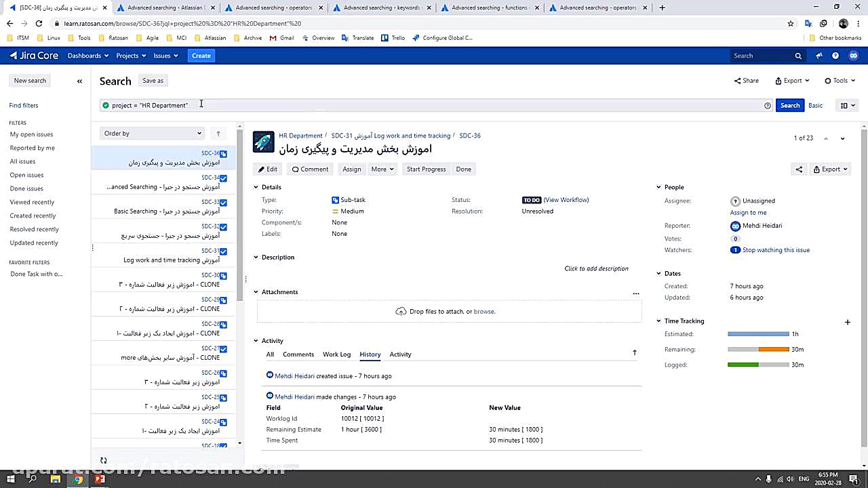The height and width of the screenshot is (488, 868).
Task: Select My open issues filter
Action: point(31,134)
